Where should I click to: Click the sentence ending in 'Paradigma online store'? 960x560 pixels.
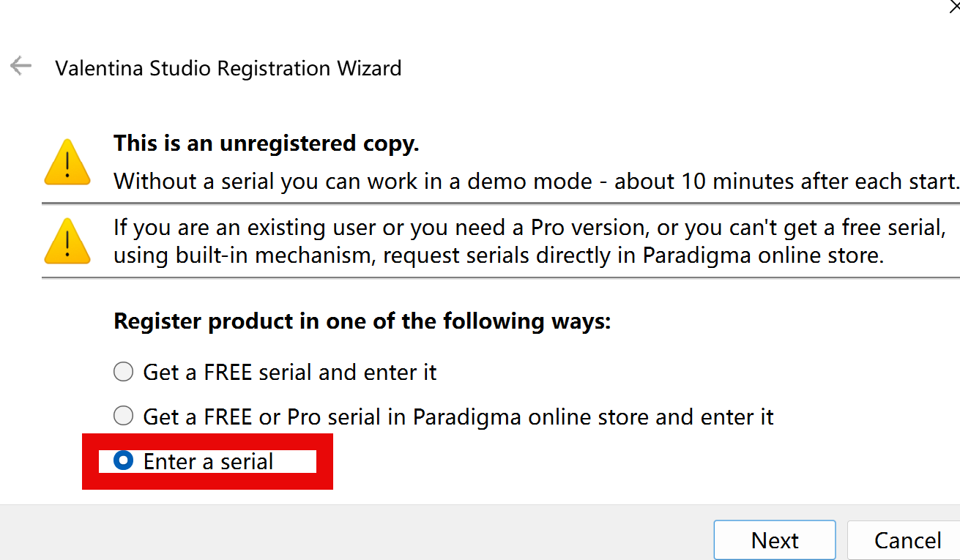pyautogui.click(x=498, y=257)
